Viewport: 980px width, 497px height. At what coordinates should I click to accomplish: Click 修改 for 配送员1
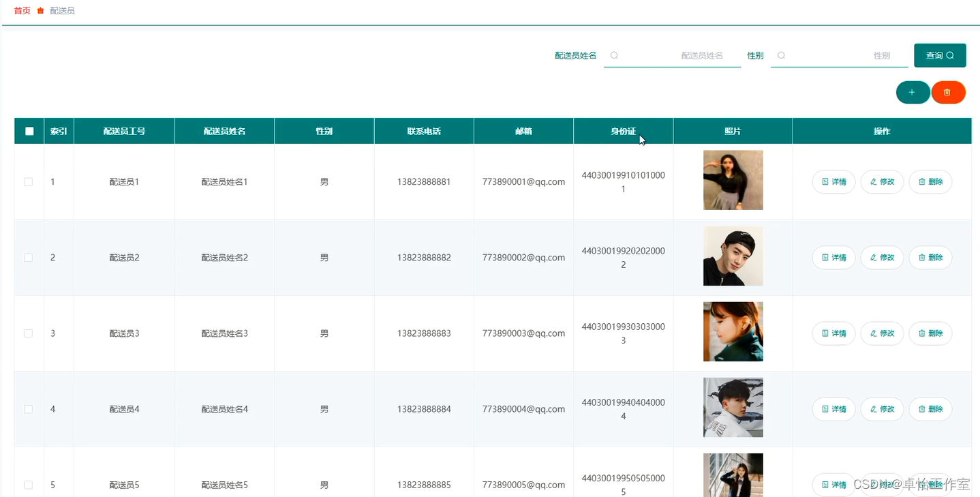(x=882, y=182)
